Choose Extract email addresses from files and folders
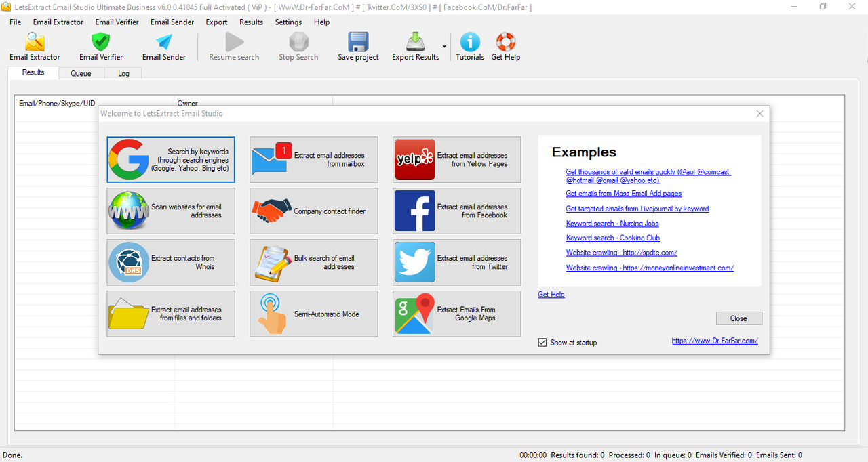Screen dimensions: 868x462 coord(171,314)
